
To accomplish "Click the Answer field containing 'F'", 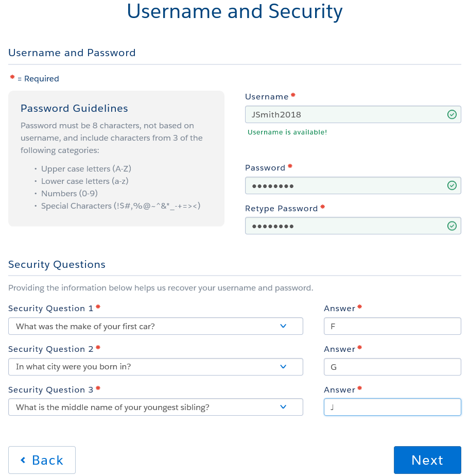I will pos(392,326).
